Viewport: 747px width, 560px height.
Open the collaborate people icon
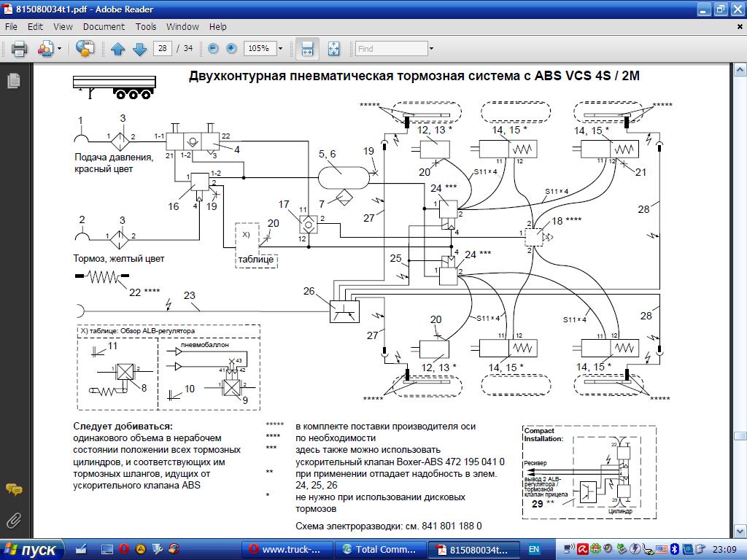[x=45, y=49]
